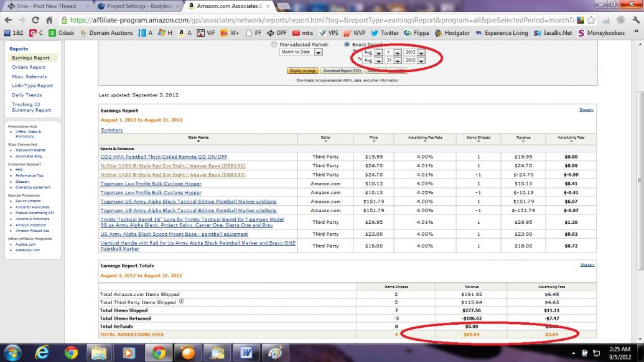The image size is (644, 362).
Task: Click the gear extension icon in Chrome's toolbar
Action: tap(620, 20)
